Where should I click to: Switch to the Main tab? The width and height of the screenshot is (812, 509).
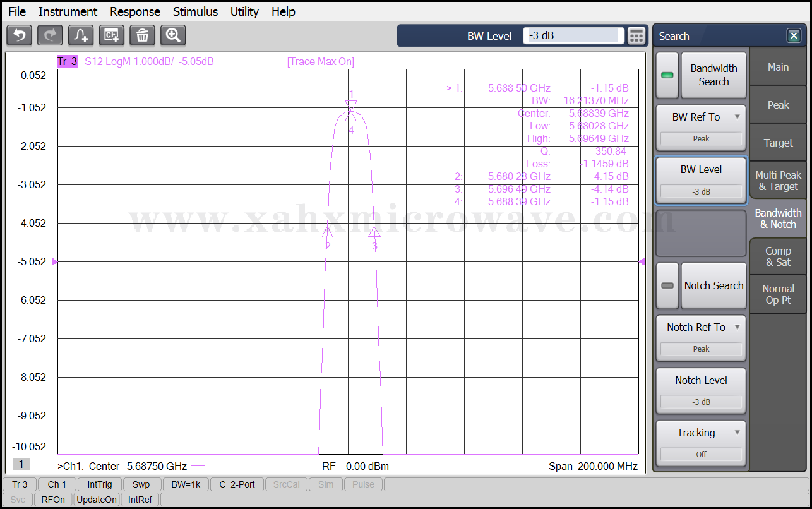coord(778,67)
